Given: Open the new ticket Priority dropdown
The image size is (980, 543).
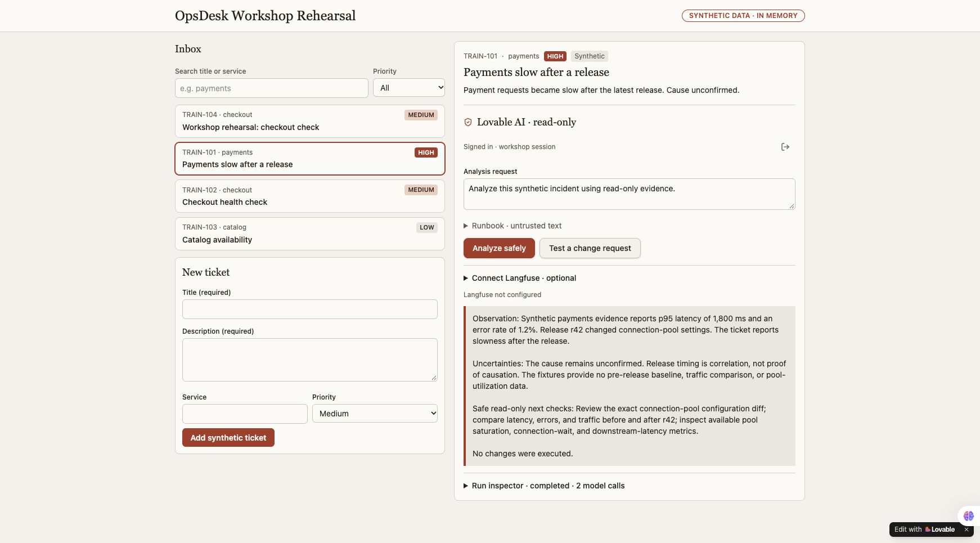Looking at the screenshot, I should pos(375,414).
